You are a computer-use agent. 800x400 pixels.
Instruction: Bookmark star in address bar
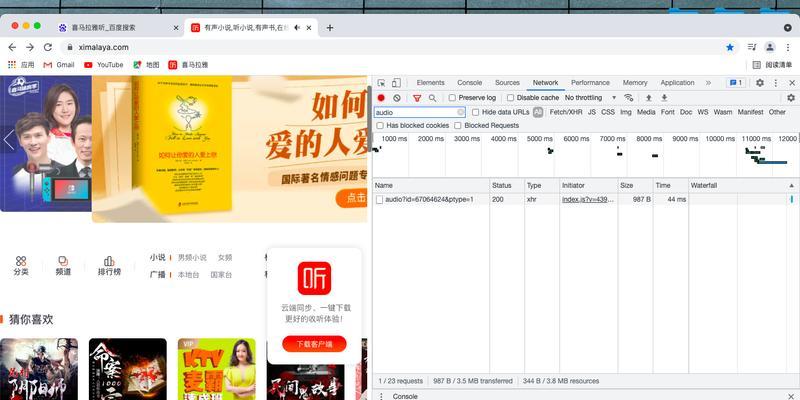[730, 47]
